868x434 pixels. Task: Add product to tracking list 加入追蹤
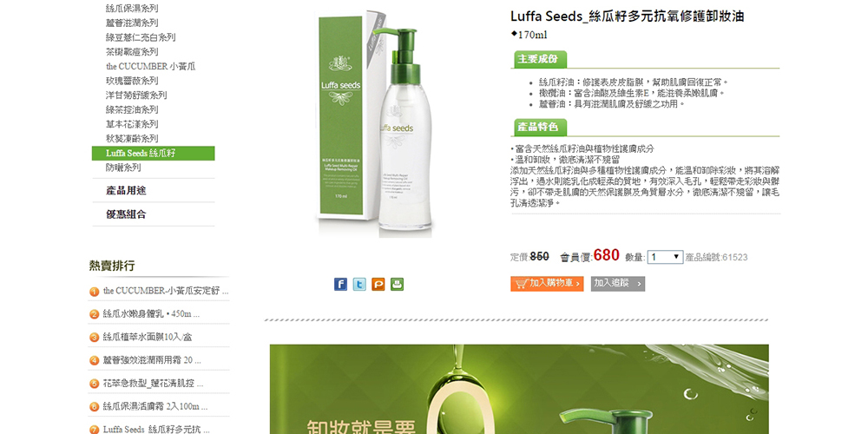coord(618,284)
